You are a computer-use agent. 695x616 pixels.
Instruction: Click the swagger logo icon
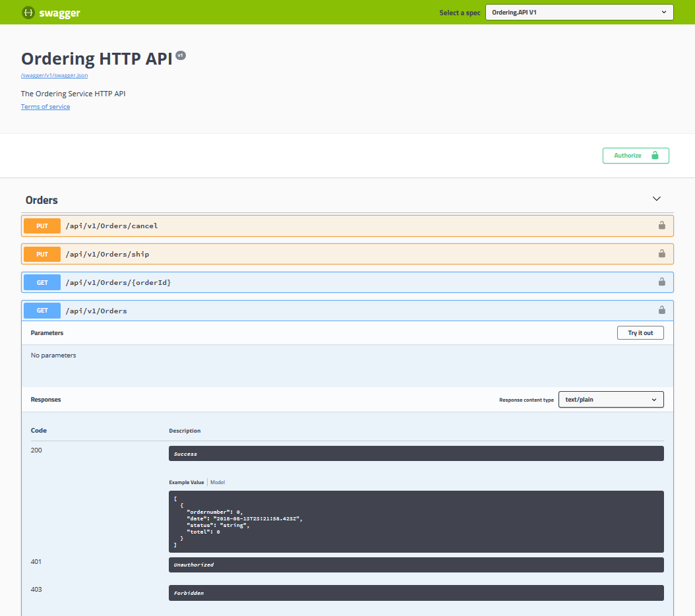click(x=28, y=12)
